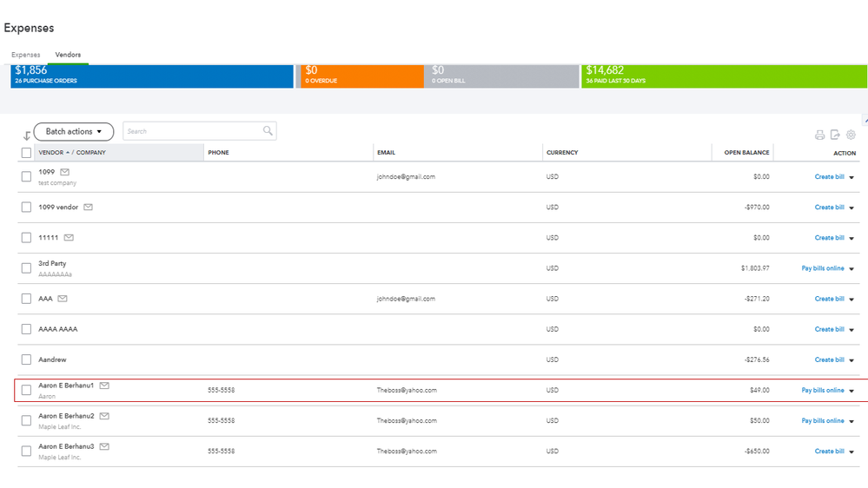
Task: Select the 3rd Party row checkbox
Action: tap(26, 267)
